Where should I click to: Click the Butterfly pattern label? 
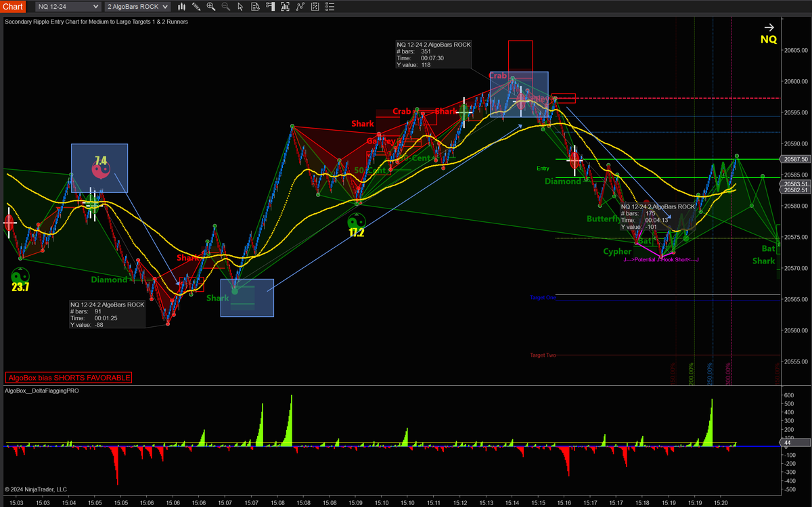pos(602,219)
